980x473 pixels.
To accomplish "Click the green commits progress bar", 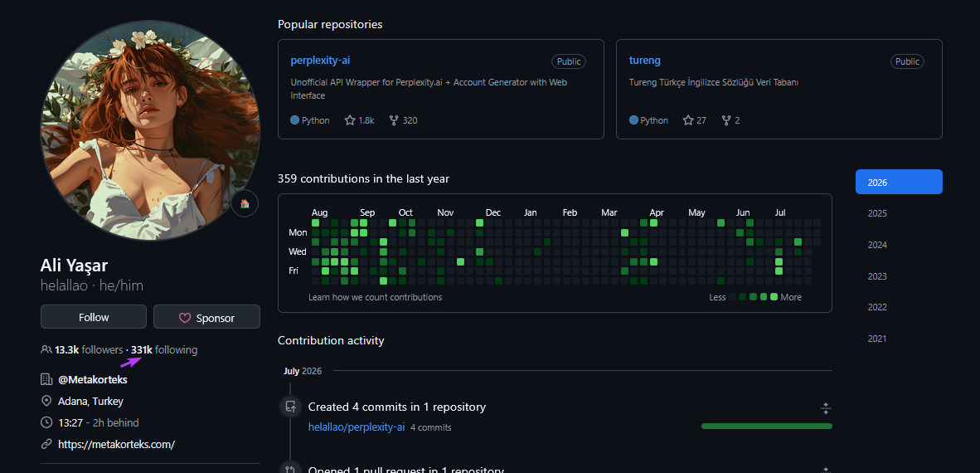I will [x=767, y=426].
